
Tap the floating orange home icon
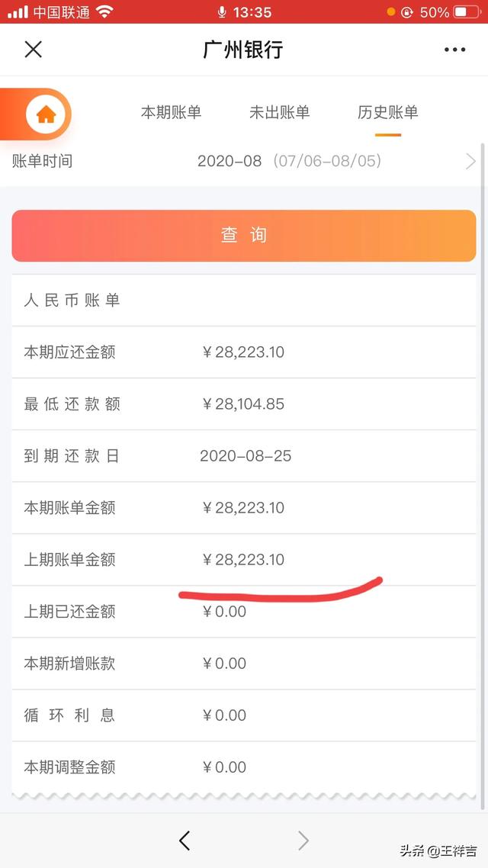tap(46, 114)
